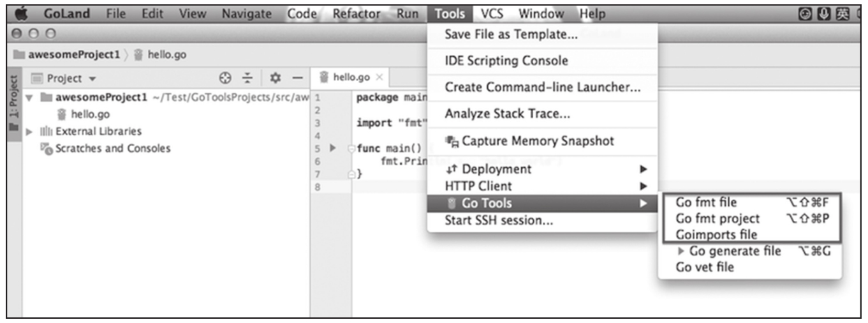
Task: Click awesomeProject1 breadcrumb in navigation bar
Action: click(x=73, y=55)
